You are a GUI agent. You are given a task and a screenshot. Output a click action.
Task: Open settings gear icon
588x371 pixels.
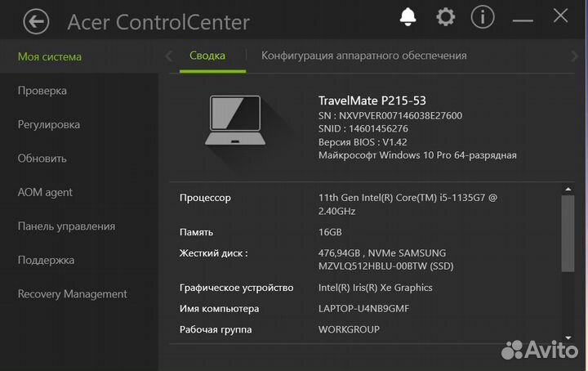tap(446, 17)
